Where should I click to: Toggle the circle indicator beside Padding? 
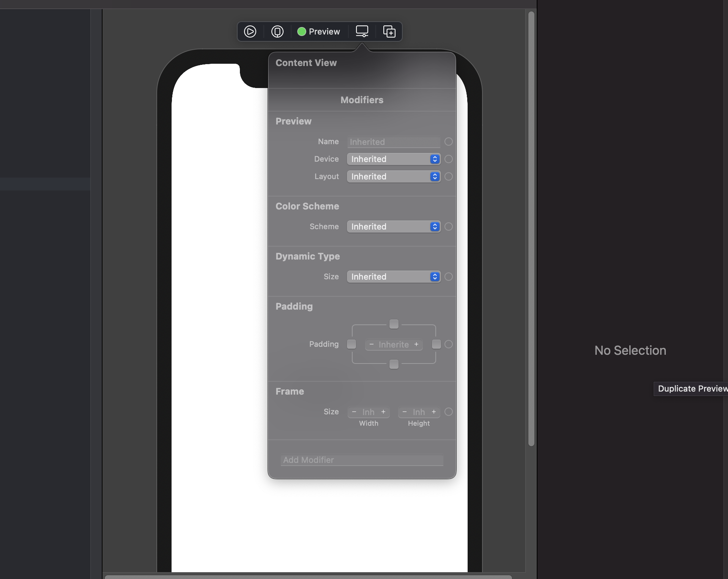[x=449, y=344]
